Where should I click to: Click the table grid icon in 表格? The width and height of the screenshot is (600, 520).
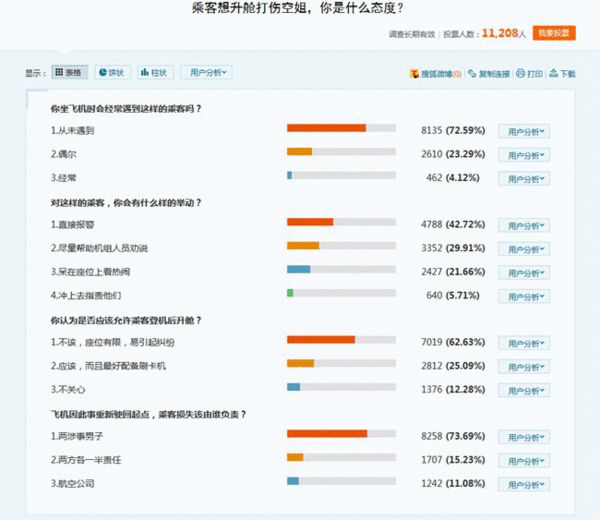click(59, 72)
